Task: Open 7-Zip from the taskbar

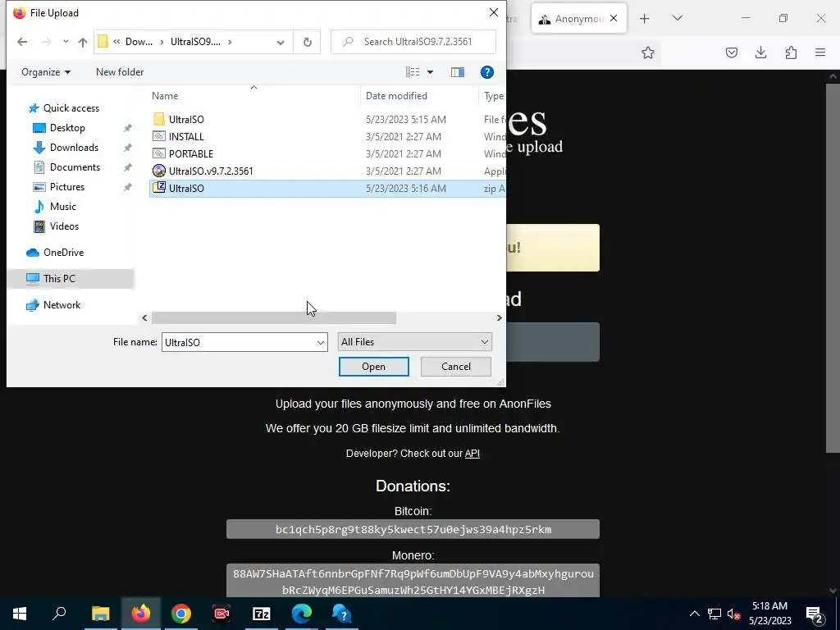Action: pos(262,614)
